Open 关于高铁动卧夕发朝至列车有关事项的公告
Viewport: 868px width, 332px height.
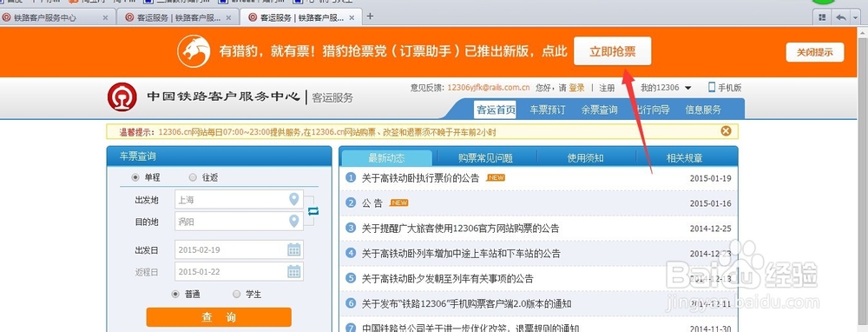coord(448,278)
